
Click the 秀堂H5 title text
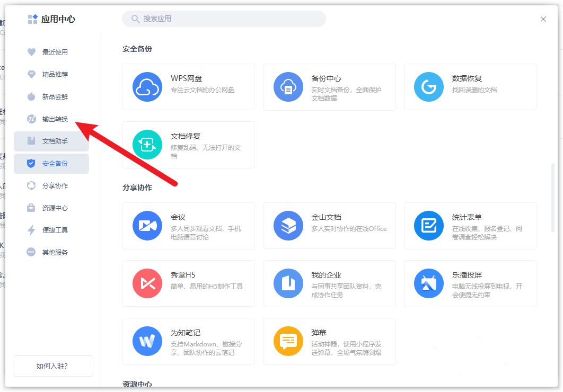(183, 275)
